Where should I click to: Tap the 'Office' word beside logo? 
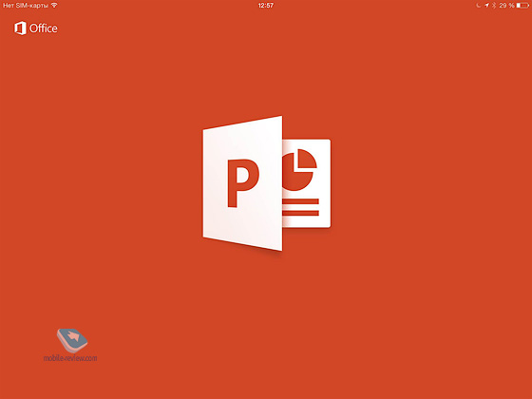pyautogui.click(x=44, y=28)
